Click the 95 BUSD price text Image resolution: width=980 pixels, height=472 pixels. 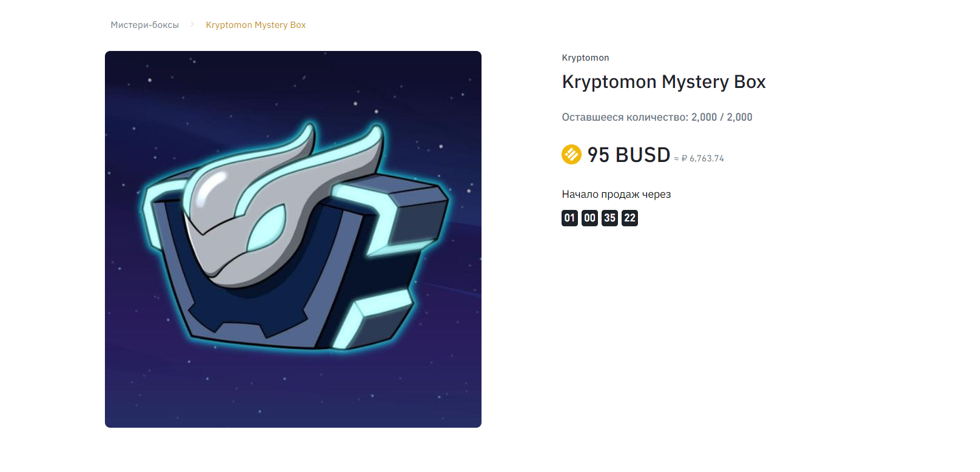[x=628, y=155]
